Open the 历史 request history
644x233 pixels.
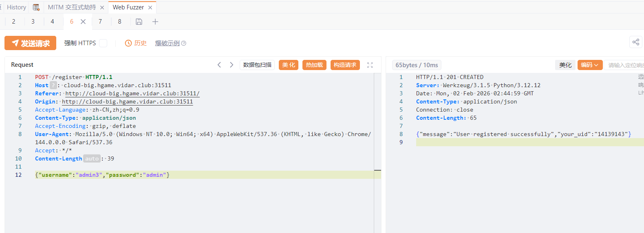(x=136, y=43)
